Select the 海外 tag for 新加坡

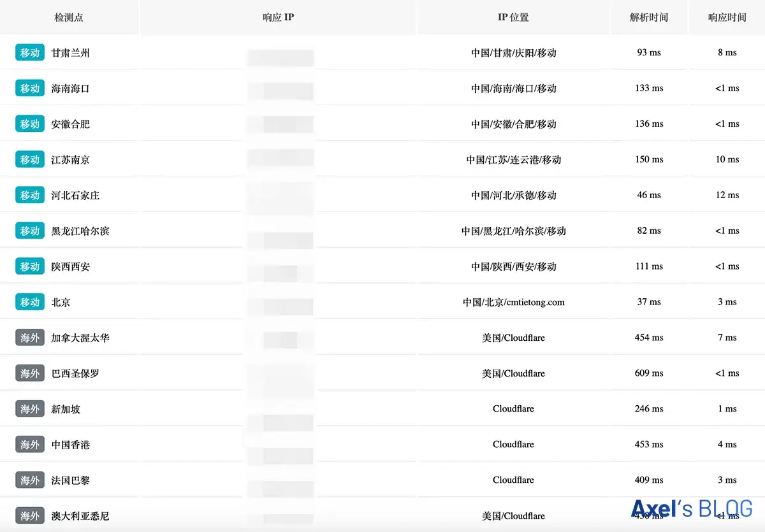coord(30,409)
